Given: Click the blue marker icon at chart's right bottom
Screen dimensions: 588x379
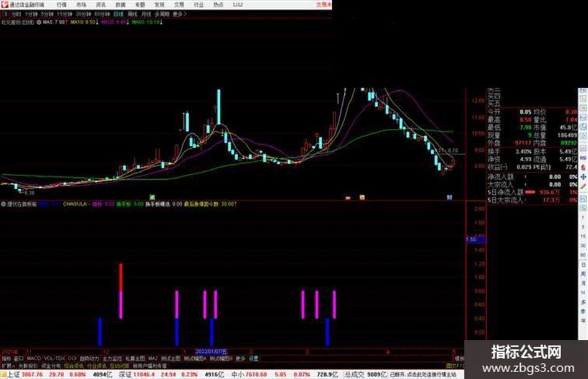Looking at the screenshot, I should click(450, 197).
